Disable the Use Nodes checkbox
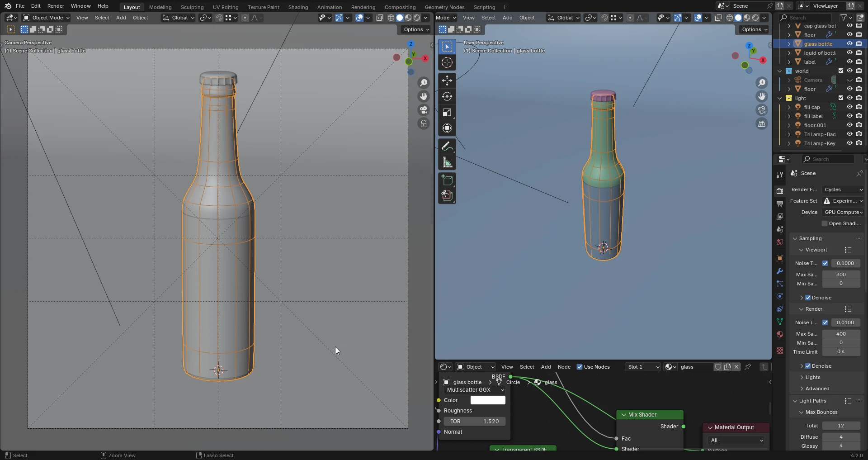Screen dimensions: 868x460 pyautogui.click(x=580, y=367)
